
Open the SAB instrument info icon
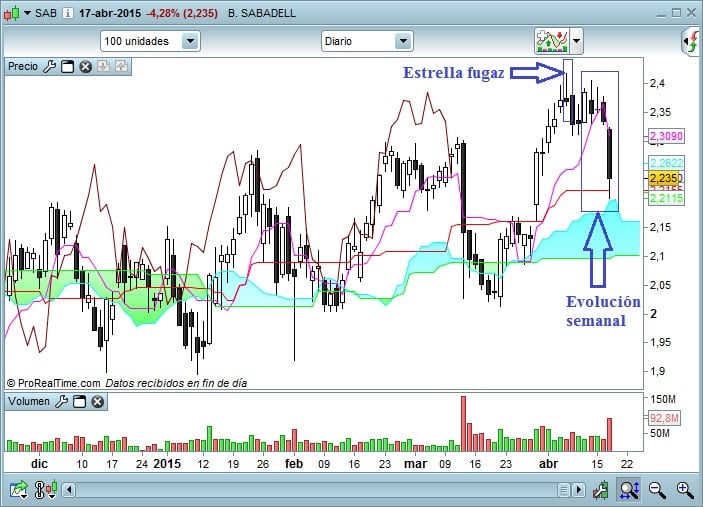click(68, 13)
